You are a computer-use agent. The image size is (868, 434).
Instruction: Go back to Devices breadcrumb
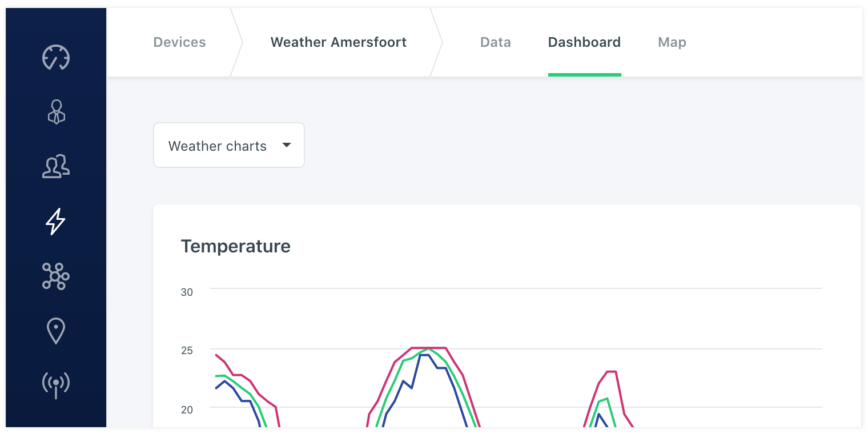click(x=179, y=42)
